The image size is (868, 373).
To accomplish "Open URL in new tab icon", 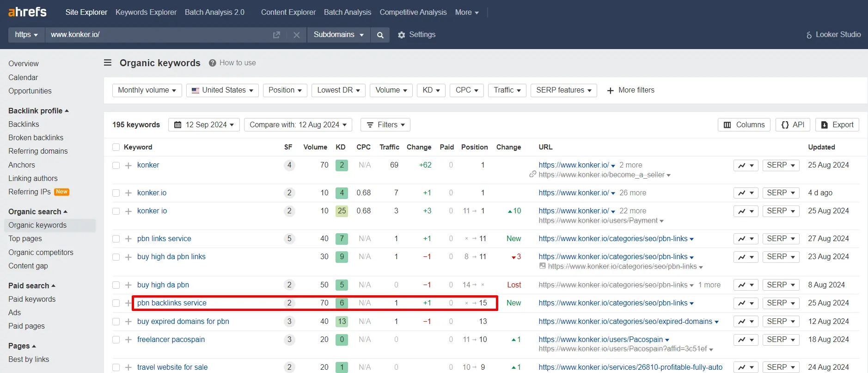I will 276,35.
